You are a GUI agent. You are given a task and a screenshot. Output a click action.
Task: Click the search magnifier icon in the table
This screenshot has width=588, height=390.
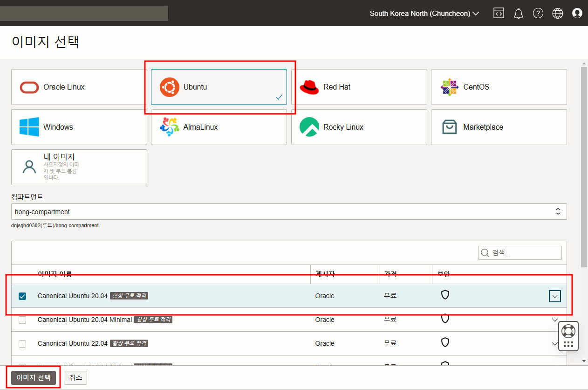(485, 253)
